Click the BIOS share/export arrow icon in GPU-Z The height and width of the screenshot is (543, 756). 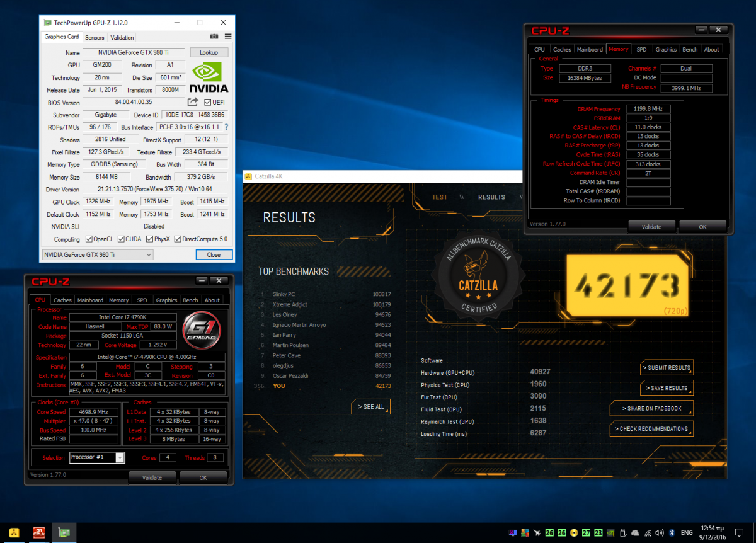click(x=193, y=102)
